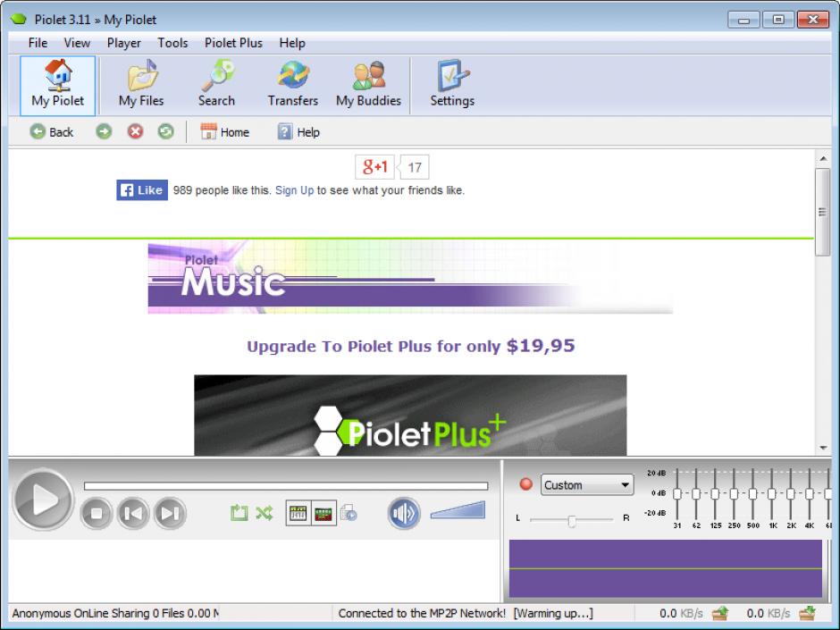This screenshot has width=840, height=630.
Task: Stop page loading with red X icon
Action: click(136, 131)
